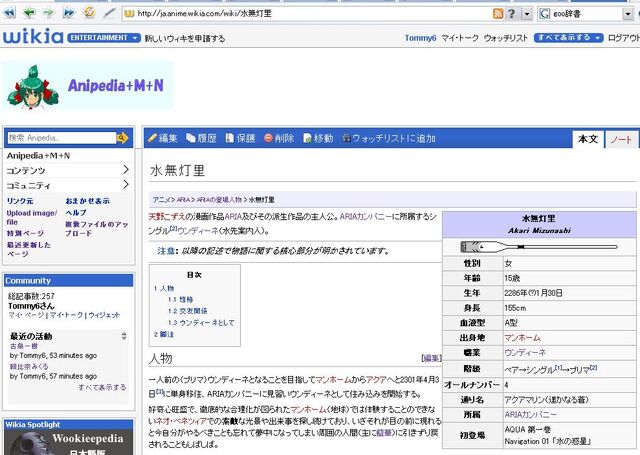Open the search engine dropdown arrow

click(628, 14)
